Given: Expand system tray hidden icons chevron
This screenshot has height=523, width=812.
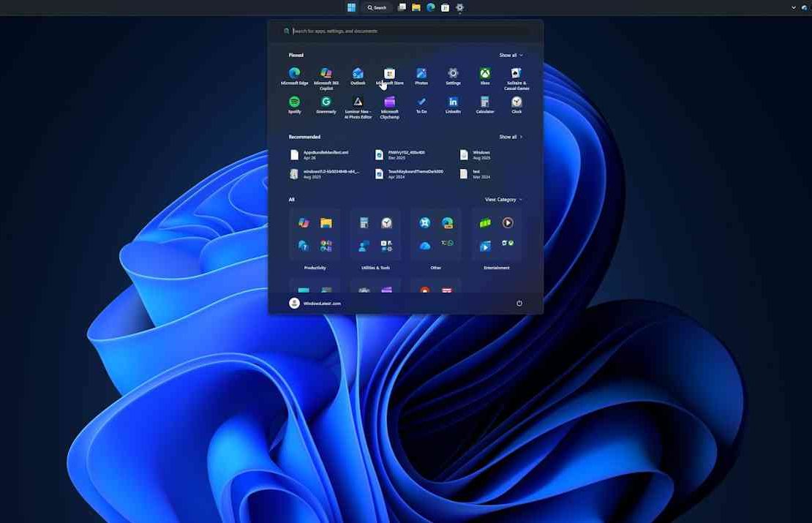Looking at the screenshot, I should pyautogui.click(x=794, y=8).
